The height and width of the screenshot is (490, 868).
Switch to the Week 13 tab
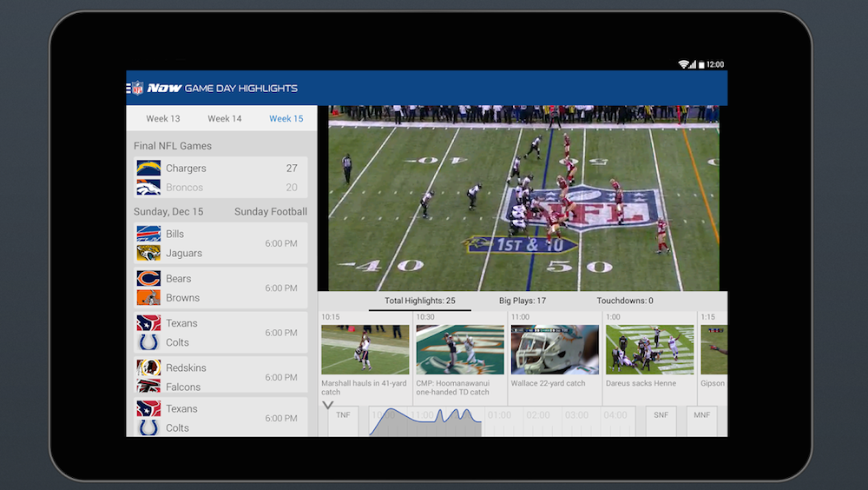(x=163, y=119)
